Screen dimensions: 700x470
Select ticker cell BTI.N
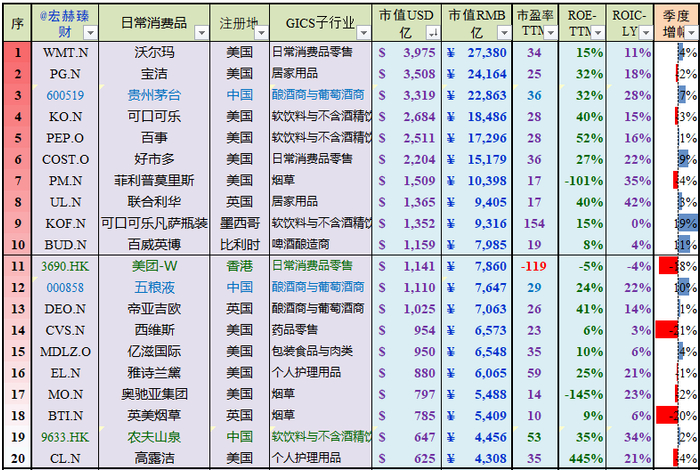tap(65, 416)
